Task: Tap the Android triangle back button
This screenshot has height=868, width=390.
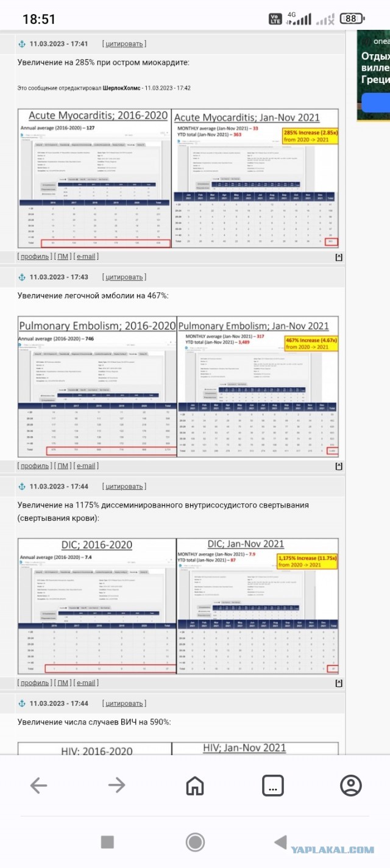Action: click(280, 842)
